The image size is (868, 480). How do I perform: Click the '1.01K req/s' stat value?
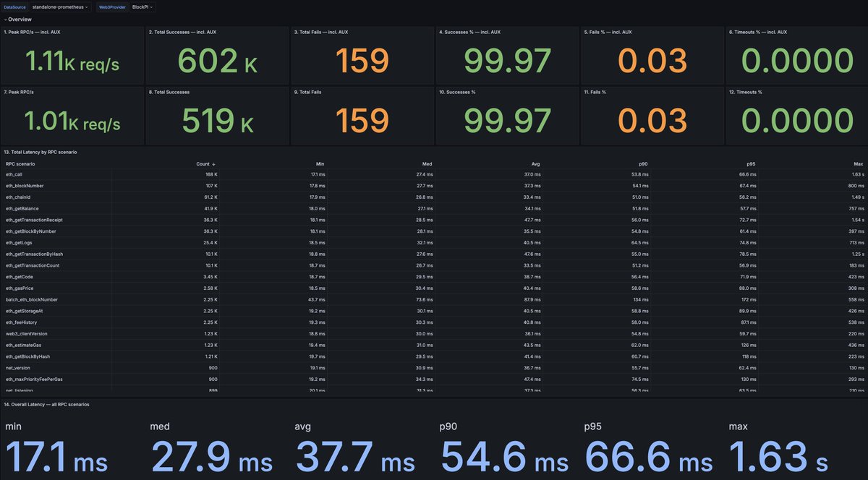pos(72,121)
